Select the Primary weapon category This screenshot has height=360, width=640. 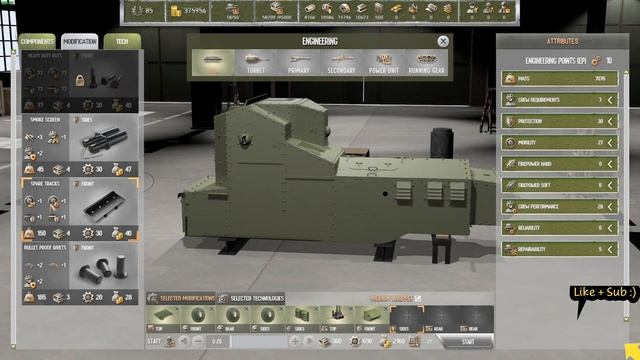298,62
